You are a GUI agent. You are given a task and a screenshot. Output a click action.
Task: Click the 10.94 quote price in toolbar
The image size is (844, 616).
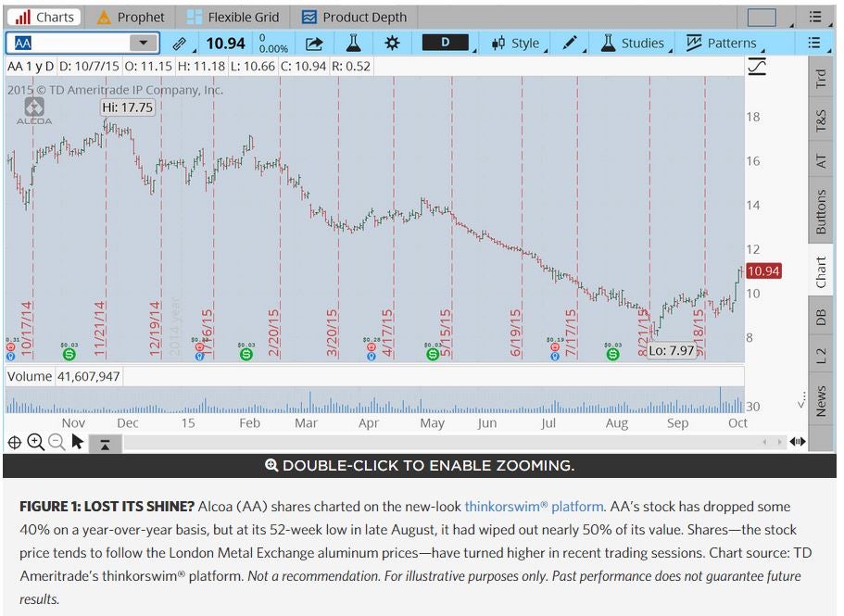225,43
